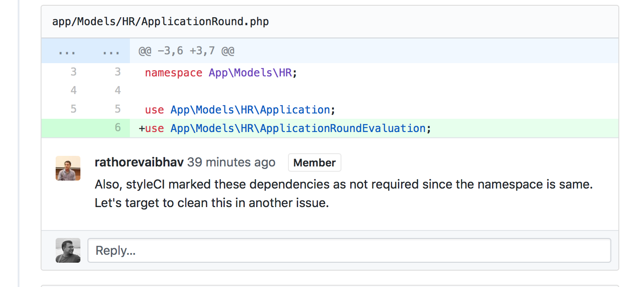The width and height of the screenshot is (644, 287).
Task: Click new line number 6
Action: pos(117,128)
